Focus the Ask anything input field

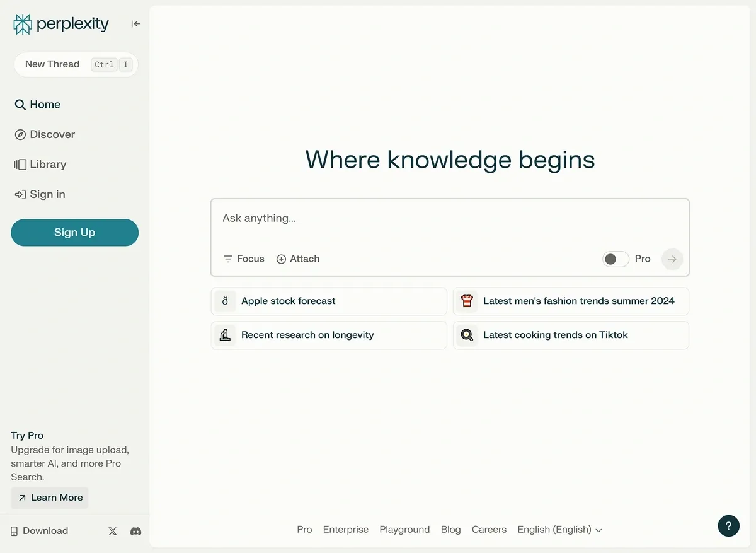pyautogui.click(x=450, y=219)
